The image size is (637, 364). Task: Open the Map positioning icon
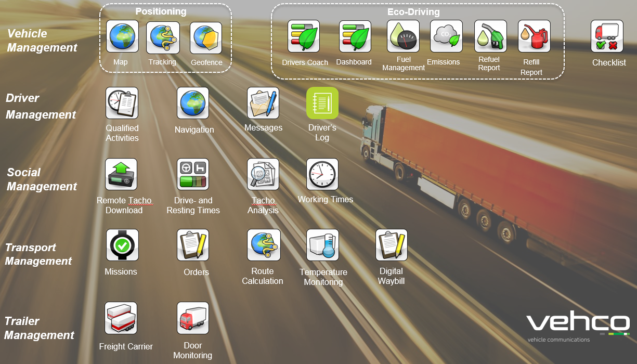point(122,36)
